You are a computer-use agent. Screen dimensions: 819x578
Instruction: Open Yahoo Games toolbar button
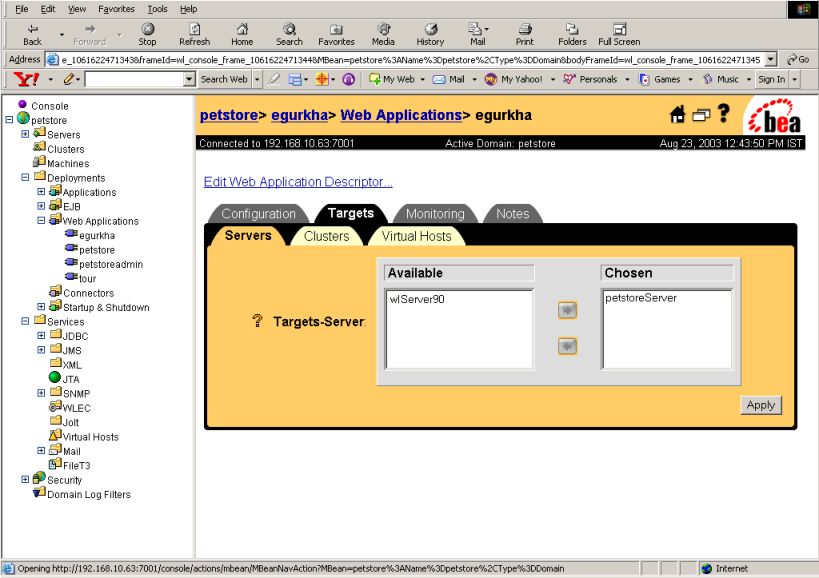click(661, 79)
